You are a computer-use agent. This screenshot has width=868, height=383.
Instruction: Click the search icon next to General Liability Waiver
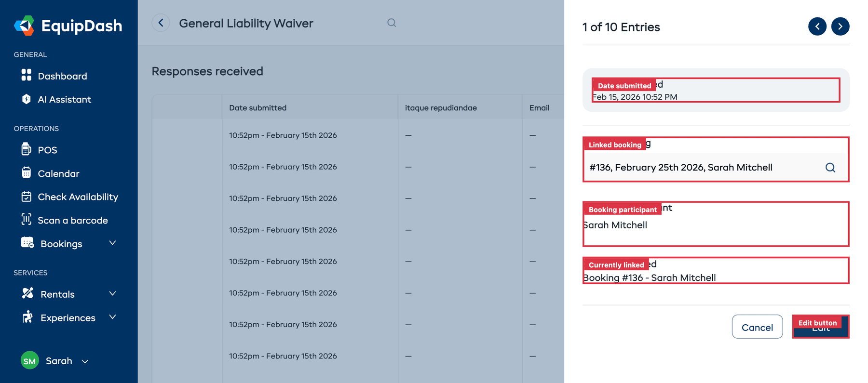tap(391, 23)
